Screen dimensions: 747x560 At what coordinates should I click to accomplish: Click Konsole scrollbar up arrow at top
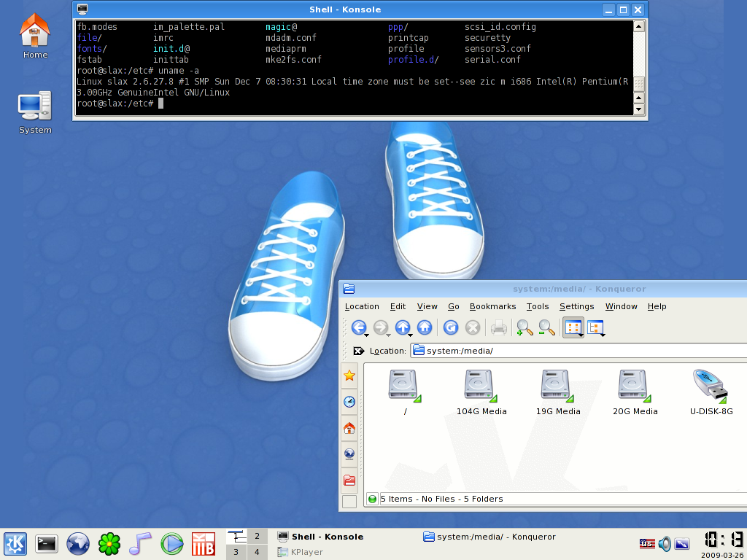pyautogui.click(x=639, y=26)
